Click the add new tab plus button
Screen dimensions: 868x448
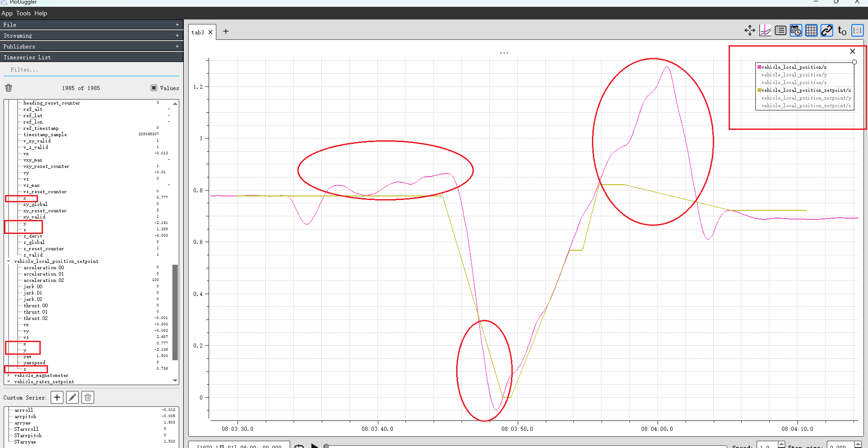[x=226, y=31]
